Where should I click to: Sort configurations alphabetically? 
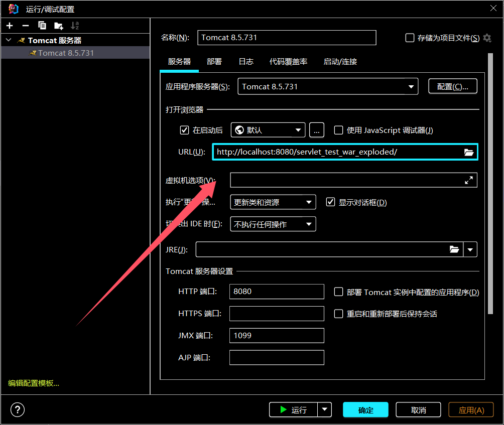pos(75,26)
